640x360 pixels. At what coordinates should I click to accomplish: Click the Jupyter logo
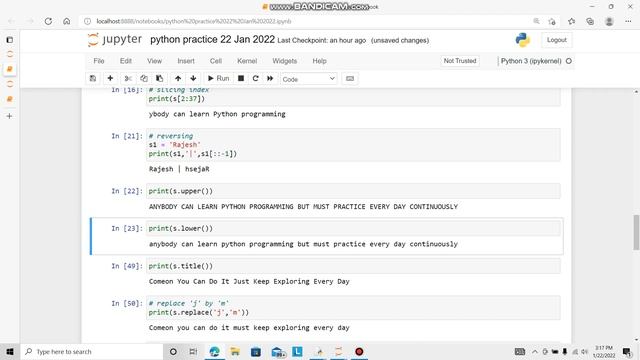coord(115,40)
